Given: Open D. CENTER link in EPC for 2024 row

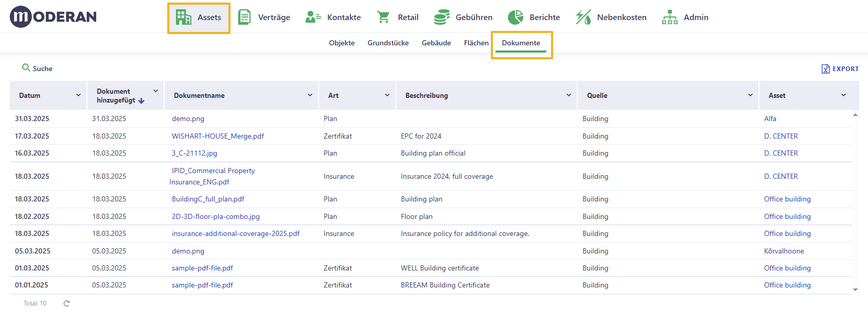Looking at the screenshot, I should point(781,136).
